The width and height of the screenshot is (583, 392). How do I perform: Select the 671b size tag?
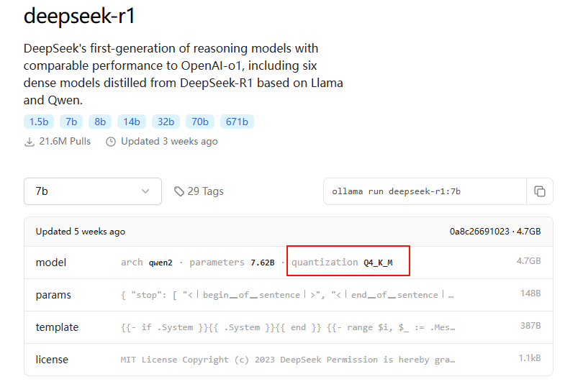coord(236,122)
